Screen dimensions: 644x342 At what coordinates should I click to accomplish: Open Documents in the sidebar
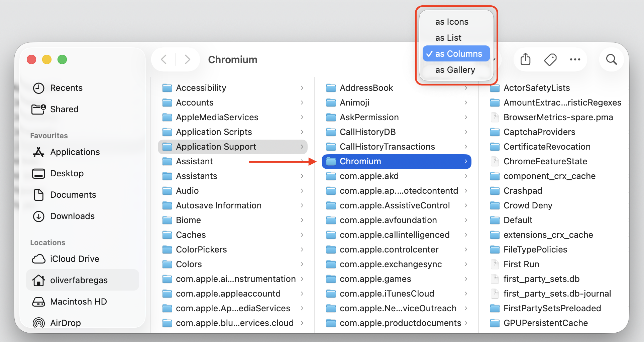(83, 195)
